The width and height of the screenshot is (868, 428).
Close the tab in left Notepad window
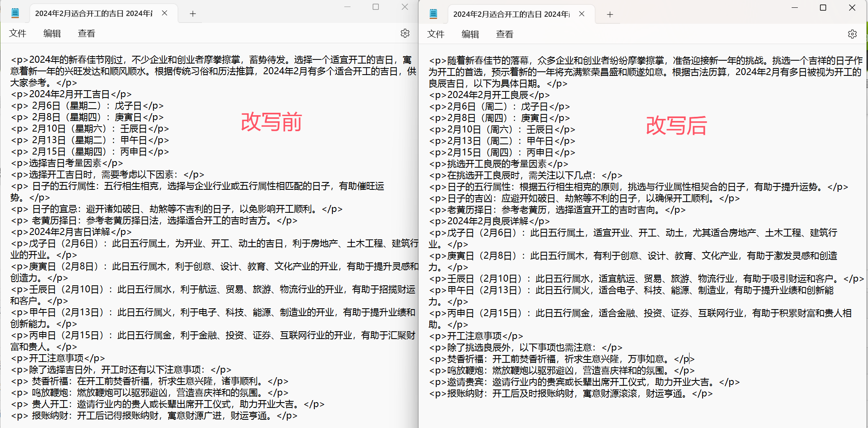tap(165, 13)
